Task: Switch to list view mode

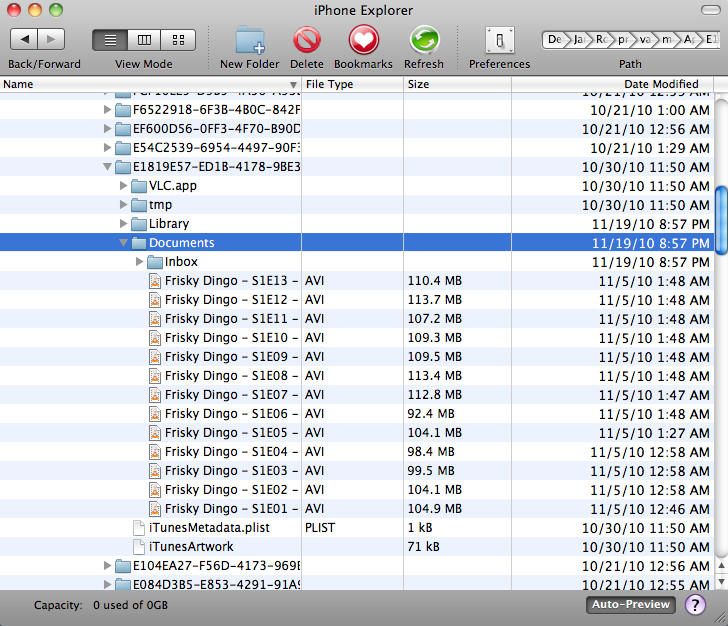Action: (x=110, y=40)
